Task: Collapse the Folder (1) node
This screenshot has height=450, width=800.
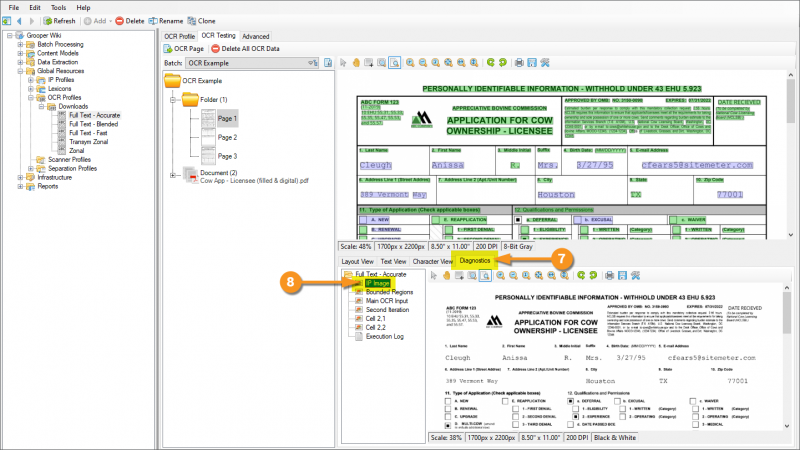Action: 173,100
